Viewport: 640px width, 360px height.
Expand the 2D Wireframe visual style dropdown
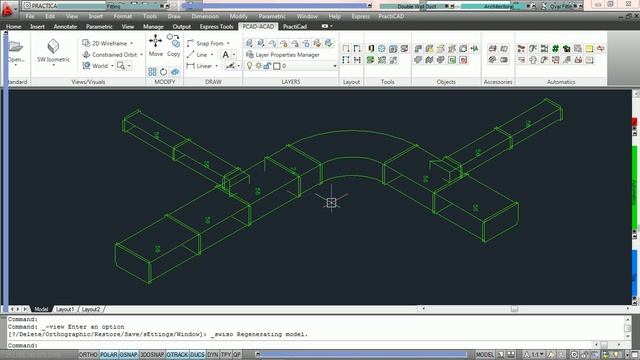[x=131, y=43]
